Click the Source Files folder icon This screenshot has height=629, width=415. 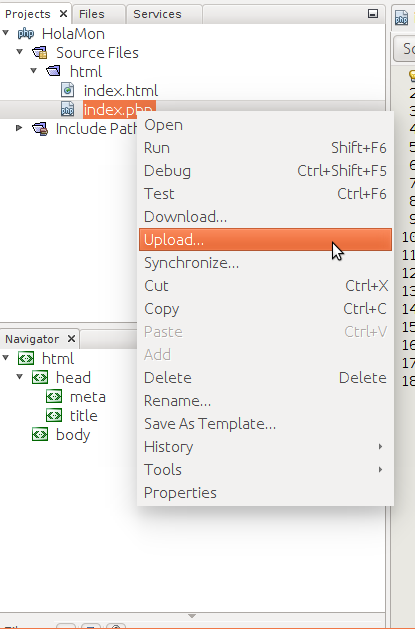40,53
